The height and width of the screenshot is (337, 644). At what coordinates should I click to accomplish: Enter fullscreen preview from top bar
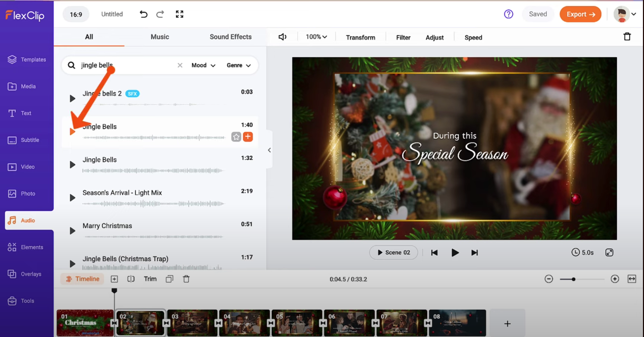point(180,14)
